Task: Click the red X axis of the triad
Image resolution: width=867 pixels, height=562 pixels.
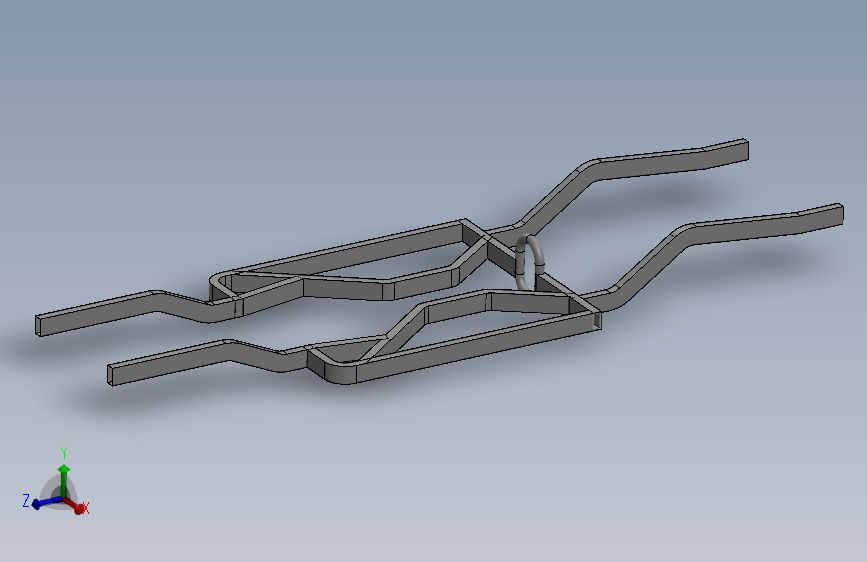Action: 74,504
